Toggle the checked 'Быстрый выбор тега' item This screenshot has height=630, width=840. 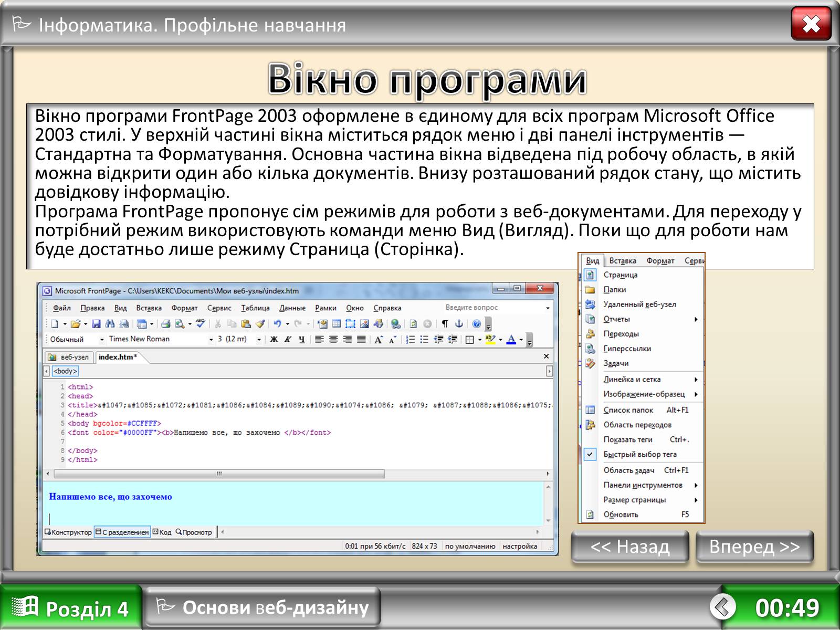[639, 455]
